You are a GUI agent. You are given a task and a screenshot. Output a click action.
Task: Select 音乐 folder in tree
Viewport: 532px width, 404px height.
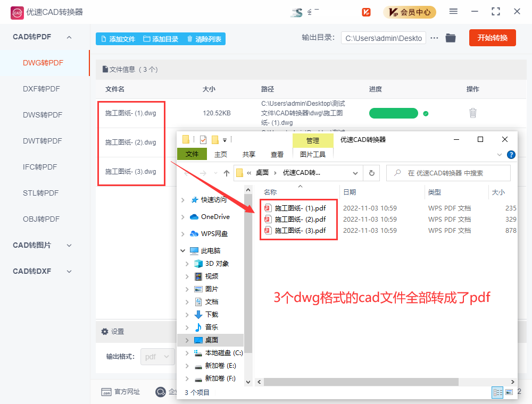(206, 327)
